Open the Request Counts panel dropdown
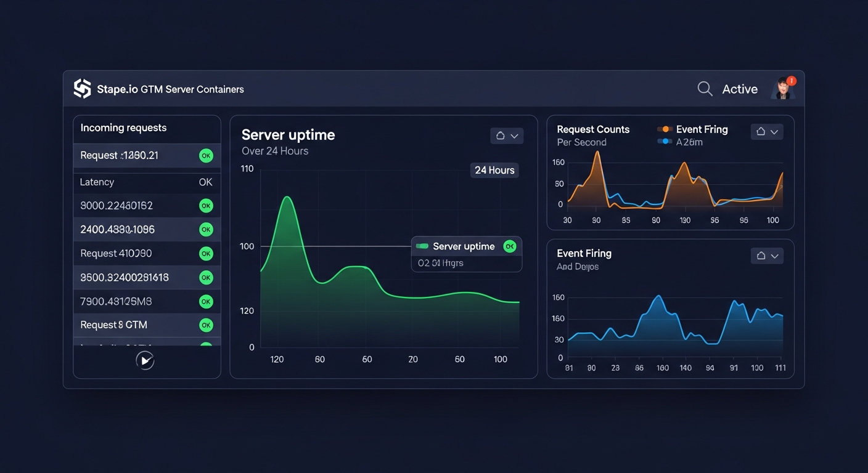Screen dimensions: 868x473 pyautogui.click(x=767, y=131)
